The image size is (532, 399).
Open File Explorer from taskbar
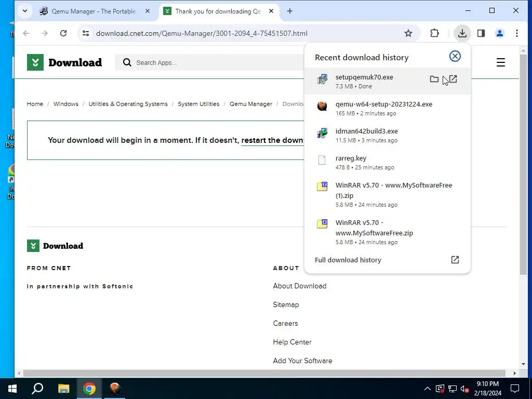(63, 389)
